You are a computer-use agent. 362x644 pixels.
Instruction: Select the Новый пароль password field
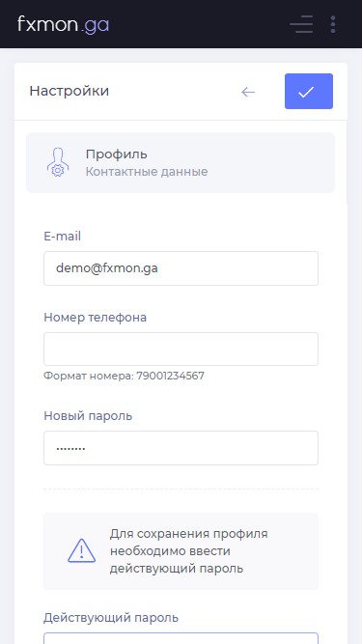pos(181,448)
